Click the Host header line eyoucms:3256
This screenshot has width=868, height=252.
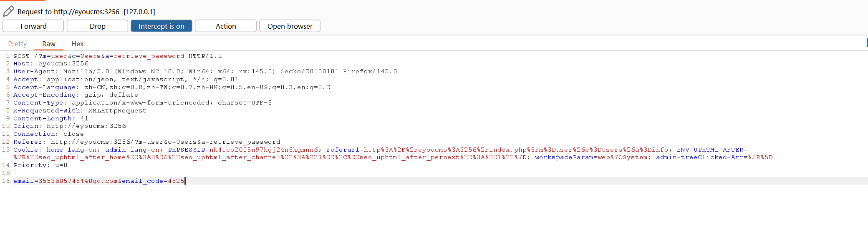51,64
